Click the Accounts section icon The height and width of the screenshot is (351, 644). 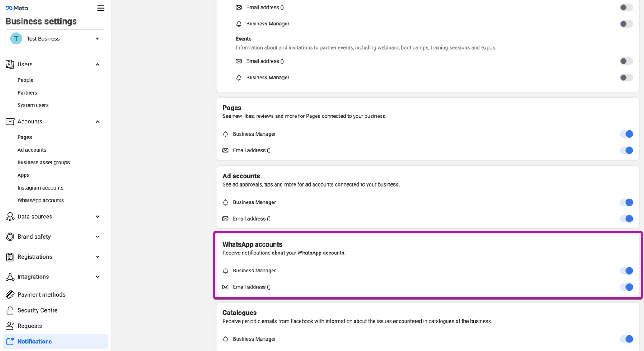pos(10,122)
